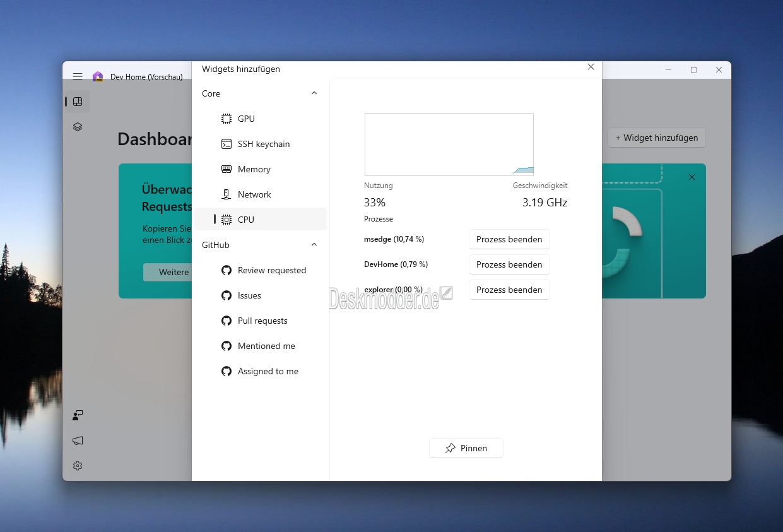Select GitHub Review requested widget

pos(261,270)
